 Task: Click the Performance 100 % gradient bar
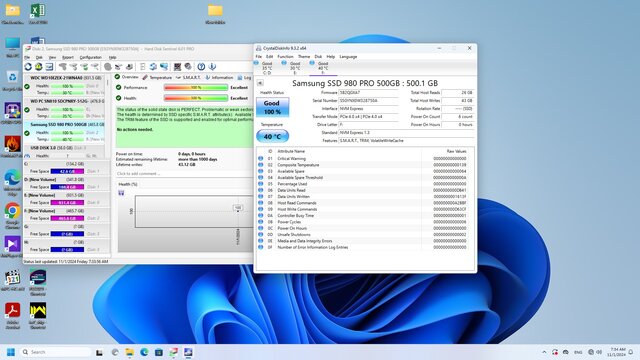coord(196,87)
